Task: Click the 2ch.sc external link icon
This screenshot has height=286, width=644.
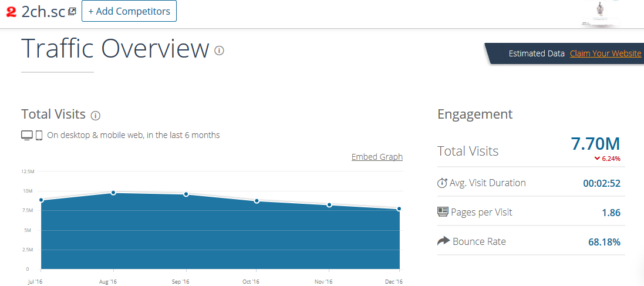Action: [x=72, y=11]
